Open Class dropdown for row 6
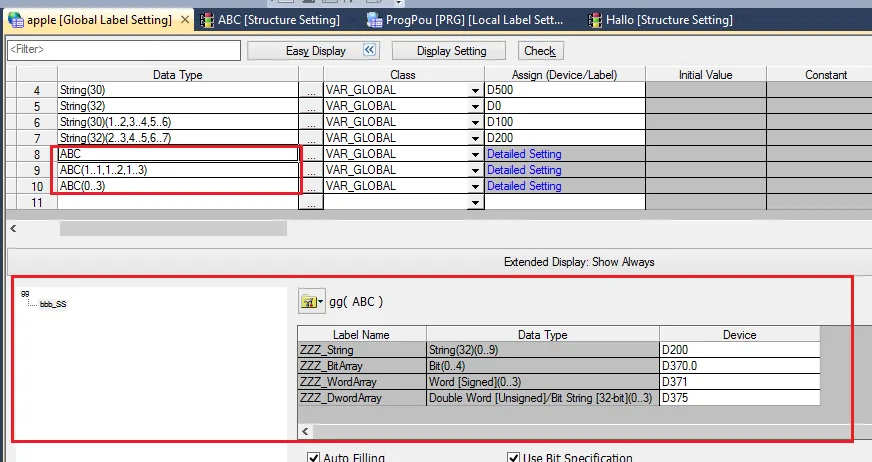This screenshot has height=462, width=872. 475,122
